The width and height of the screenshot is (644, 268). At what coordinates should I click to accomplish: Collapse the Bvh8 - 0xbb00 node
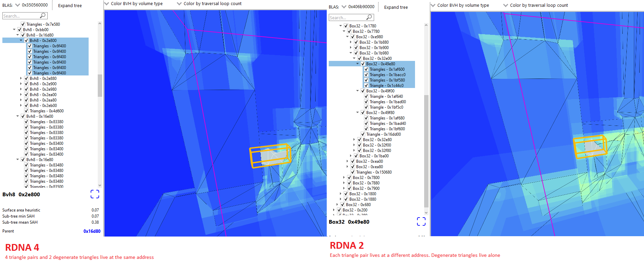point(14,30)
